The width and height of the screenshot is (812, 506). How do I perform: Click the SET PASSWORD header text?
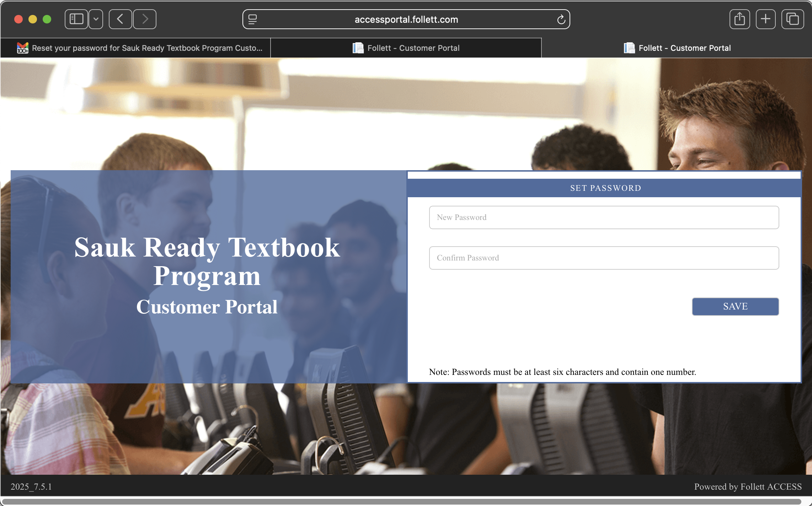tap(605, 188)
